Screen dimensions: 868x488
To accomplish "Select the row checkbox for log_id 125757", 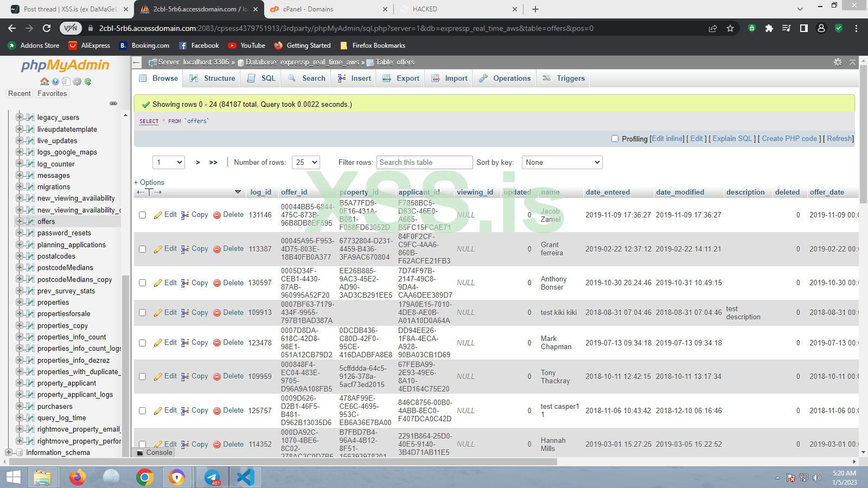I will 142,410.
